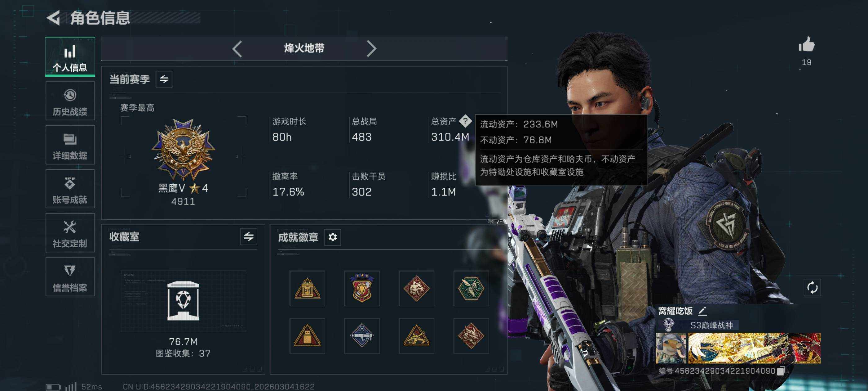Switch to next mode after 烽火地带

[371, 49]
